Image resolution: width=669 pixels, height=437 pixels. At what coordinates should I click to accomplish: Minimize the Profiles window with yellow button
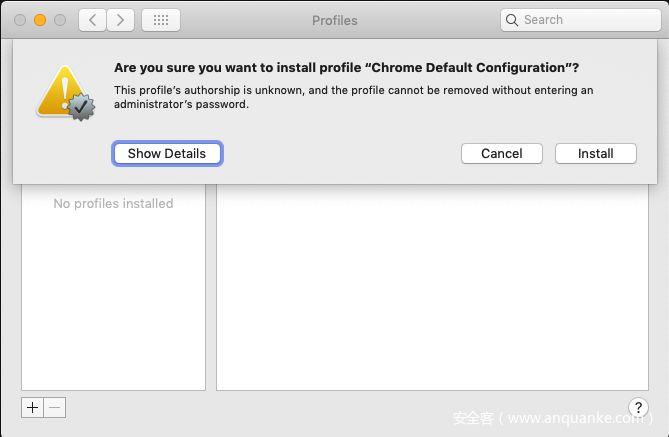coord(40,20)
